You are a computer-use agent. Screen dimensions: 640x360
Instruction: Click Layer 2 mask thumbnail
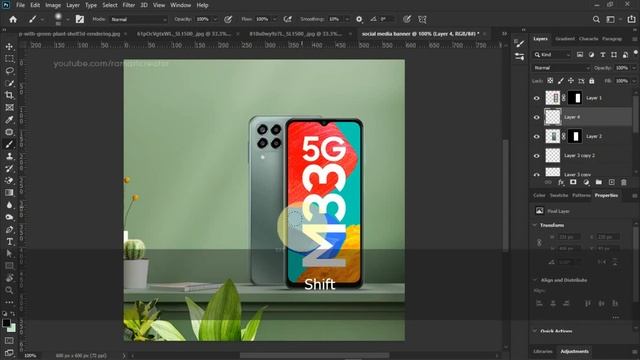point(575,136)
